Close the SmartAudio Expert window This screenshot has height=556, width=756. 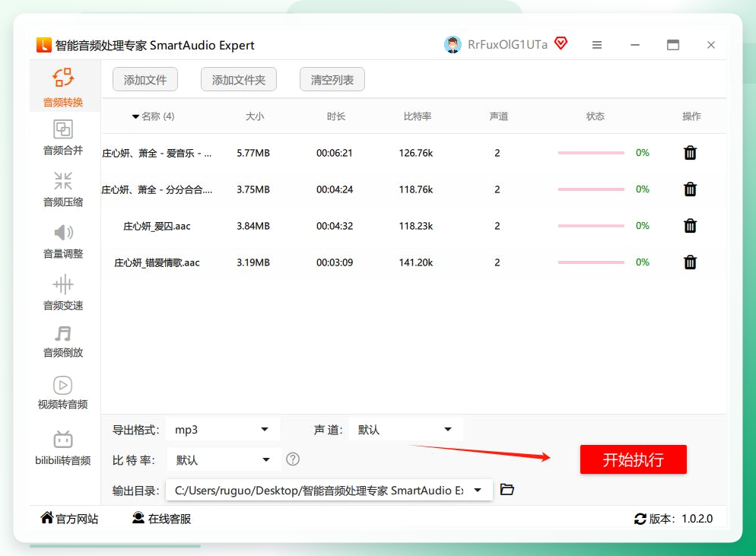710,45
